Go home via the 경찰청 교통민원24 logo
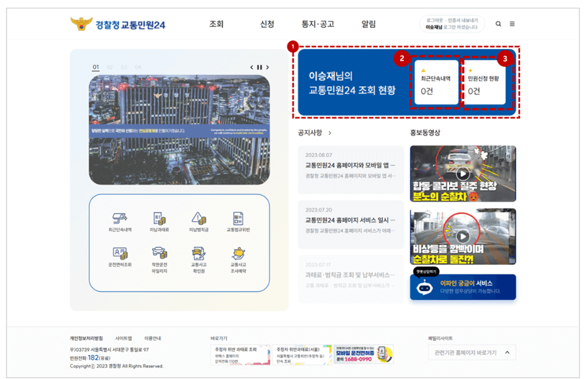Image resolution: width=588 pixels, height=379 pixels. [x=117, y=24]
